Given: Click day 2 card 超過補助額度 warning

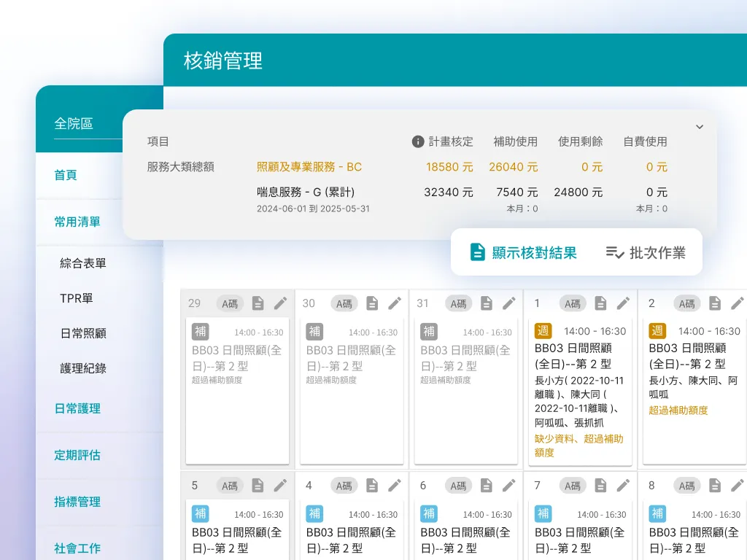Looking at the screenshot, I should 678,411.
